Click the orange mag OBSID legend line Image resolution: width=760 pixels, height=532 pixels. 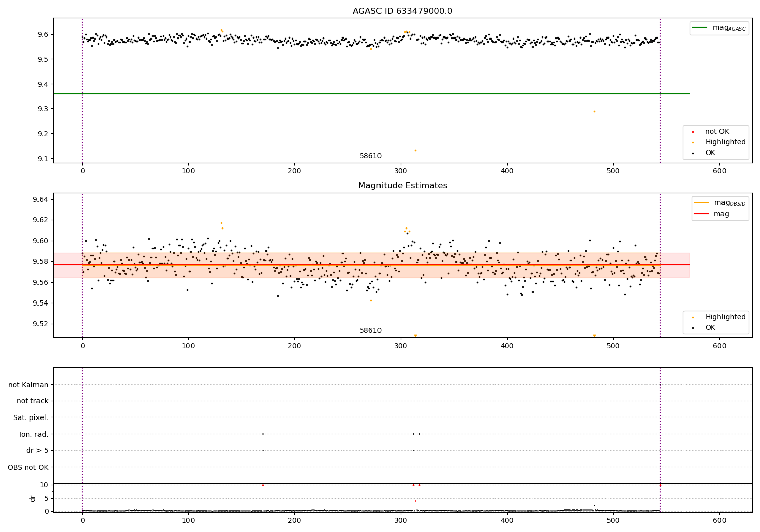tap(702, 202)
